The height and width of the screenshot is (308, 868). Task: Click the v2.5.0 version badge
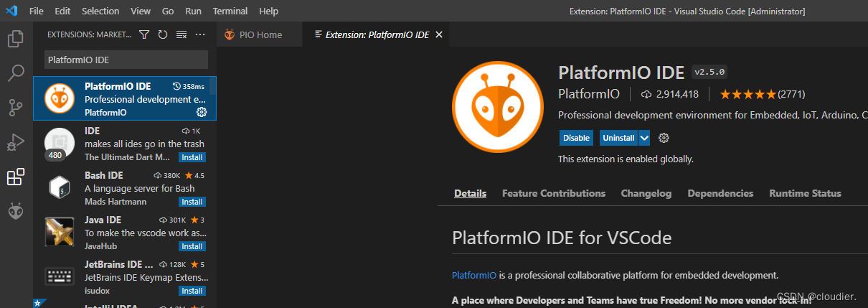pos(710,72)
